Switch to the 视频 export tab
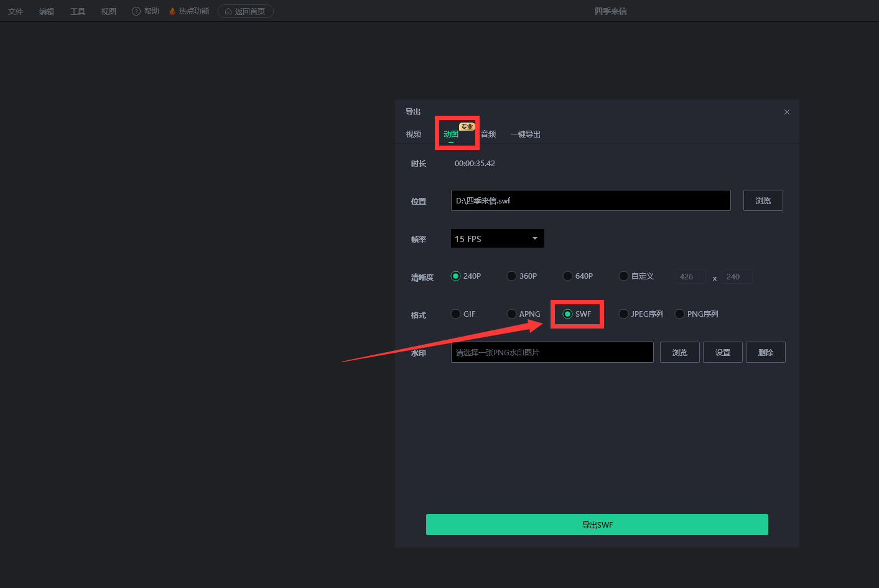879x588 pixels. pyautogui.click(x=414, y=134)
